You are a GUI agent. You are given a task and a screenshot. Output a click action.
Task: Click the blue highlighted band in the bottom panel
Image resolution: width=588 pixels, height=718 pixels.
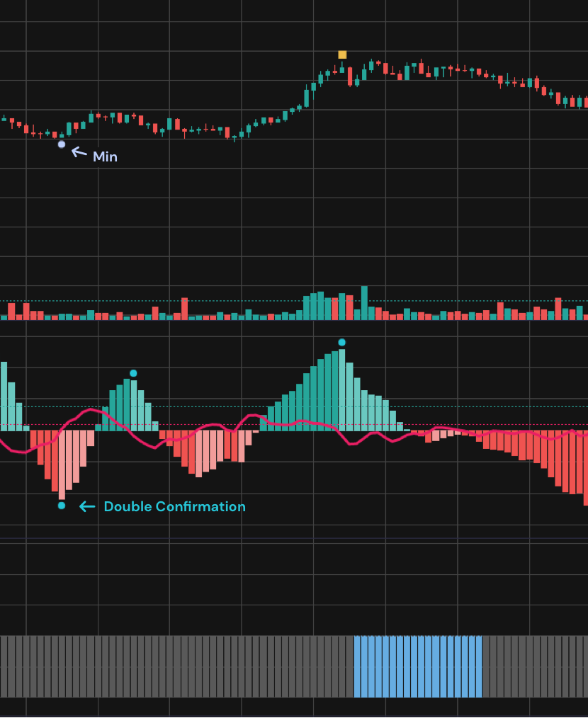coord(418,666)
